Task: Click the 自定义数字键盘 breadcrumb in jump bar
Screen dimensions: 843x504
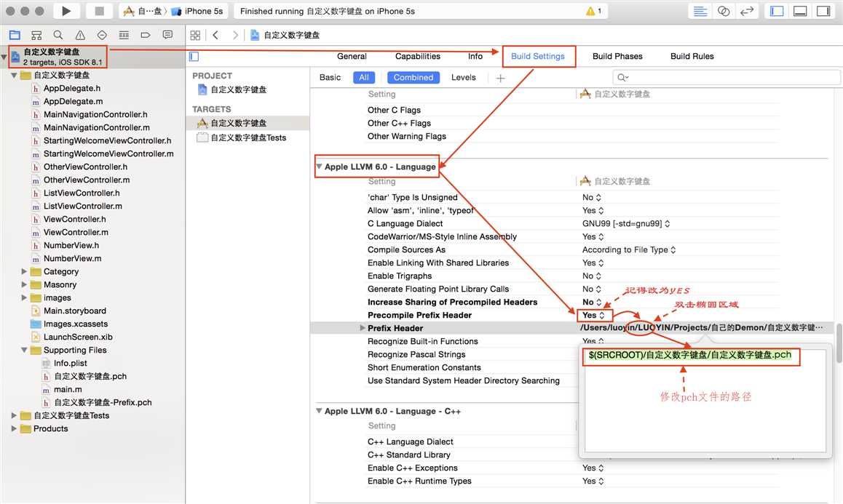Action: point(285,35)
